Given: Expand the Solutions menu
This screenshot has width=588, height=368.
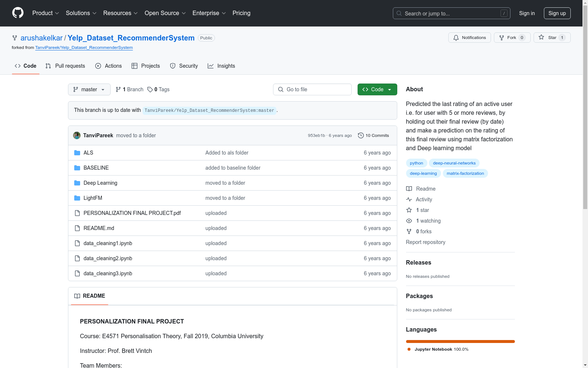Looking at the screenshot, I should pos(81,13).
